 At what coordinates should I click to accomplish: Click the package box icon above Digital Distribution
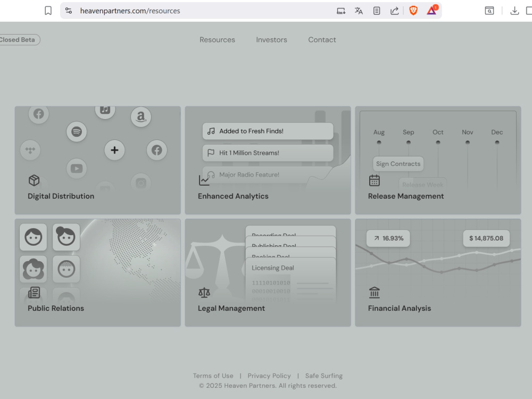[x=34, y=180]
